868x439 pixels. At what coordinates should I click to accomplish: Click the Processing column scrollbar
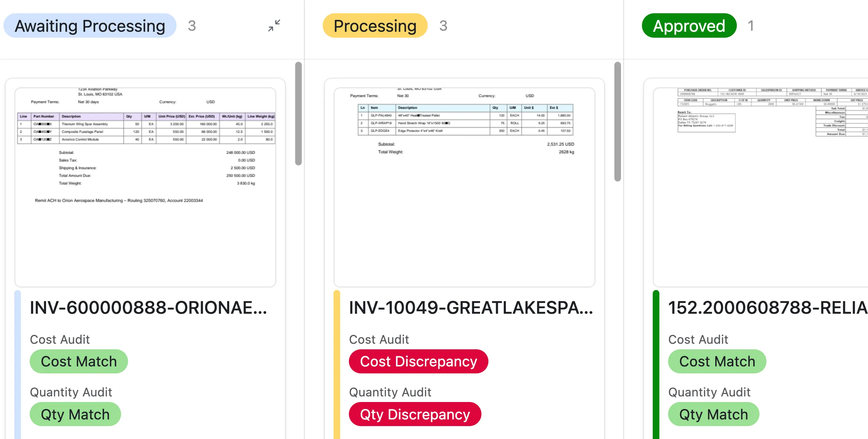[618, 121]
